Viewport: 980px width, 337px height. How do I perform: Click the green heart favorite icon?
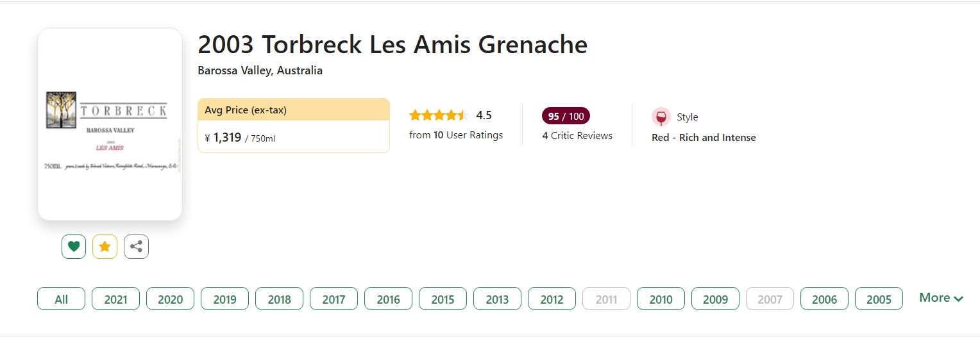click(x=74, y=247)
